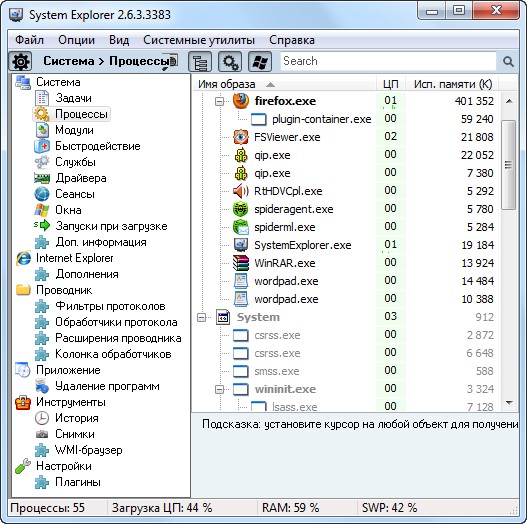Click the Windows logo toolbar button

pyautogui.click(x=260, y=62)
